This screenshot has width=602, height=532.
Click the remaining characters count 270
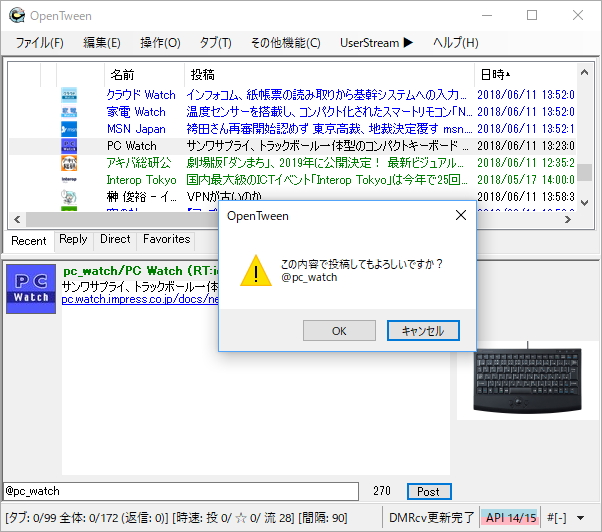point(382,491)
